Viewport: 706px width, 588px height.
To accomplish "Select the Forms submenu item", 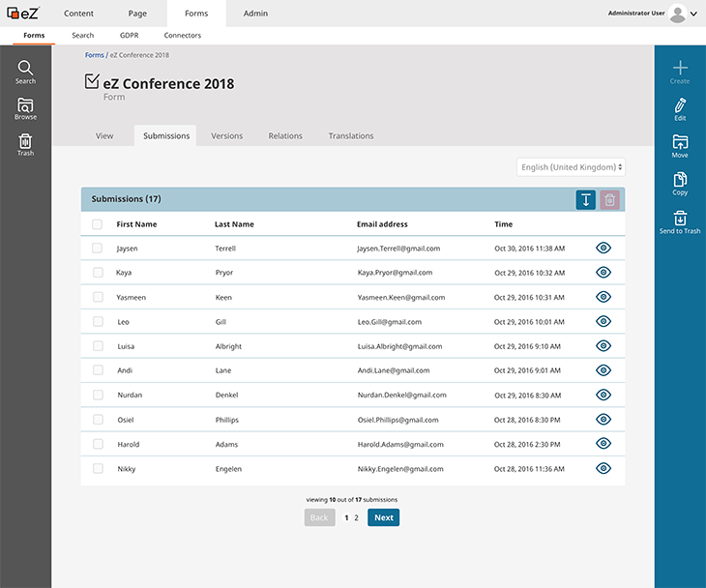I will 34,35.
